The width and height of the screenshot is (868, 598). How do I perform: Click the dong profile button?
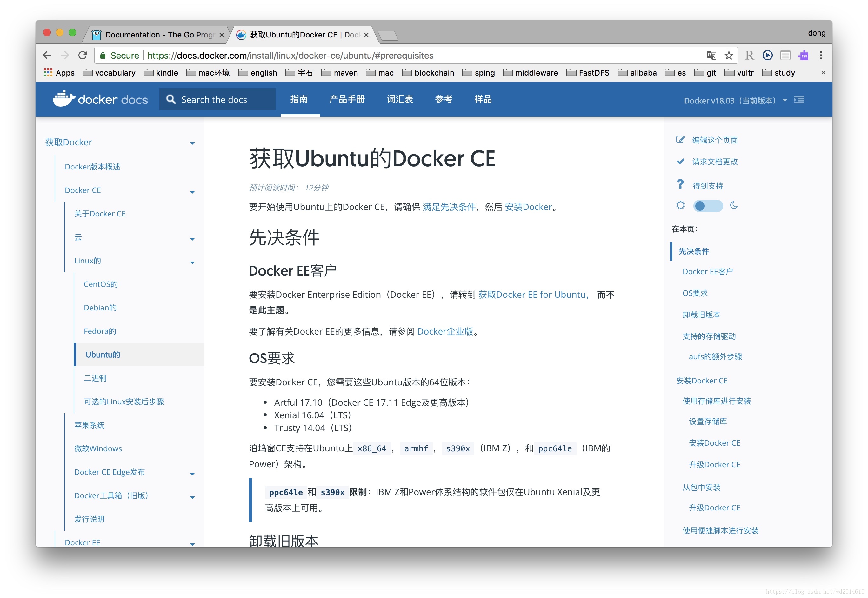click(x=816, y=33)
